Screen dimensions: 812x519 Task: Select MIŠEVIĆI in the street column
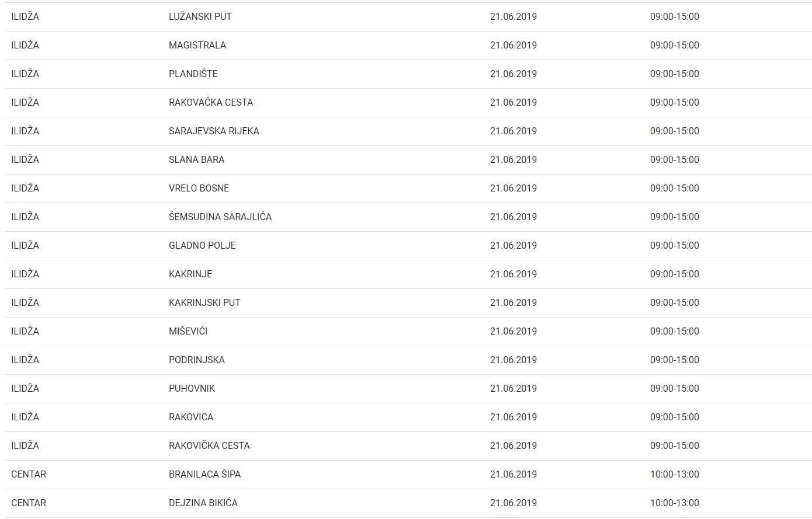188,331
